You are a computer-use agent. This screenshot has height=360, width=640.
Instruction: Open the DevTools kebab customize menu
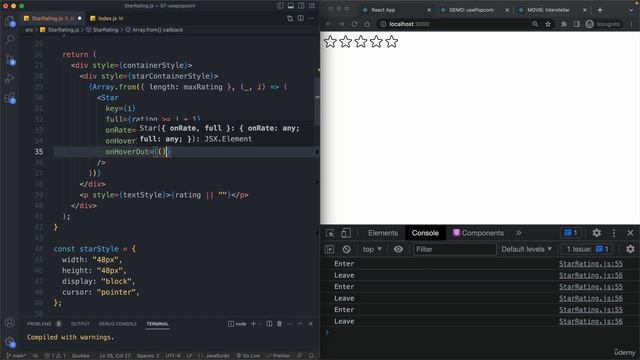613,233
